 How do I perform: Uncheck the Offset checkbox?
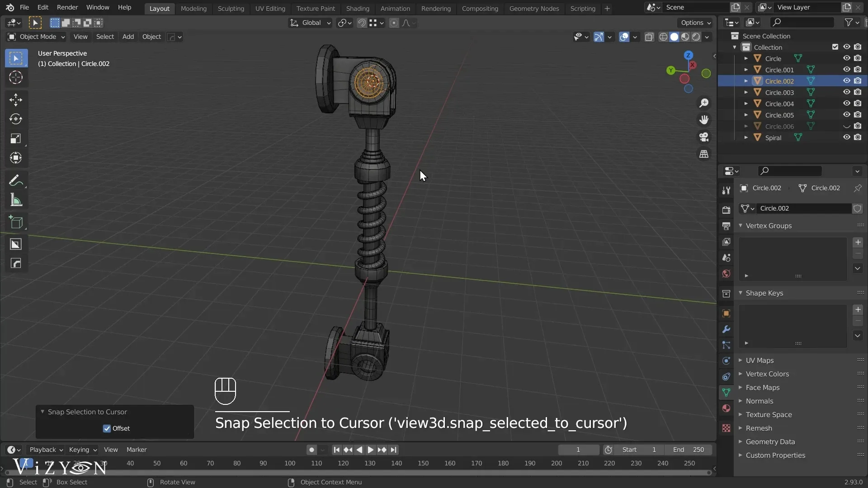click(107, 428)
